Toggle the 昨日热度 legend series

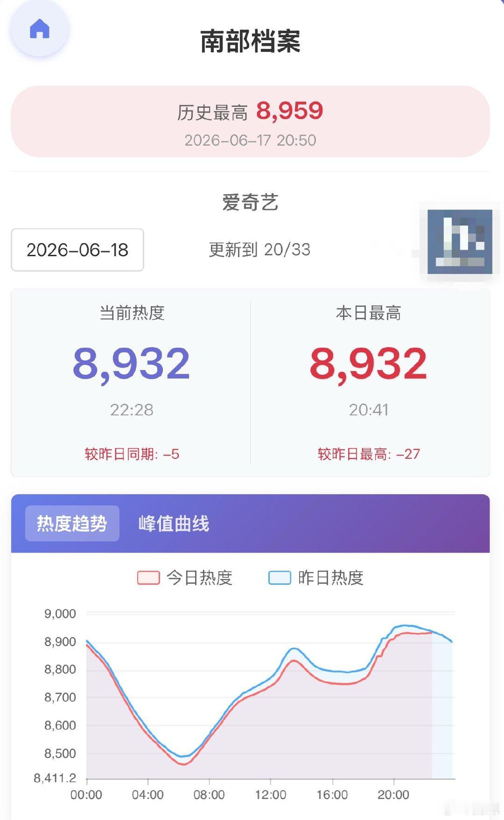coord(316,578)
